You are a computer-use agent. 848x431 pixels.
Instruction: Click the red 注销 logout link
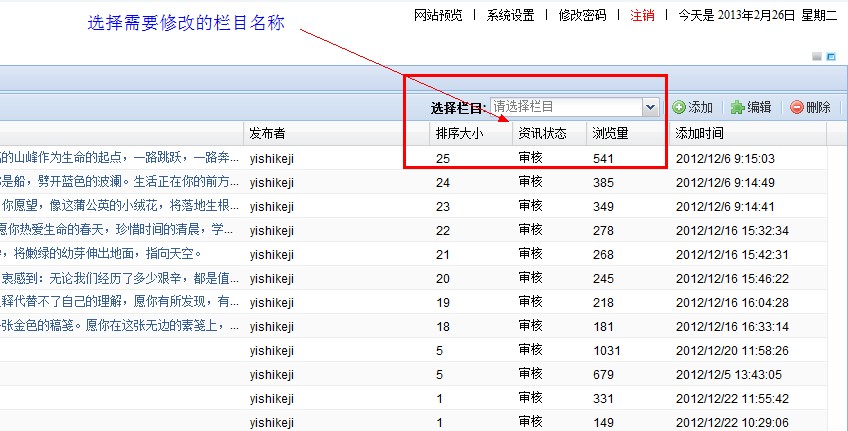point(642,15)
